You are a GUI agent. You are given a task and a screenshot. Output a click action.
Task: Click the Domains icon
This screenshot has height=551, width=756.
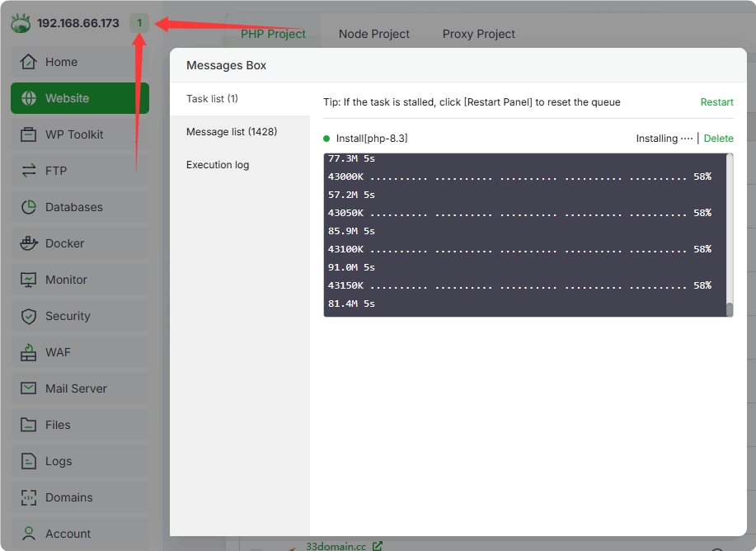(29, 497)
